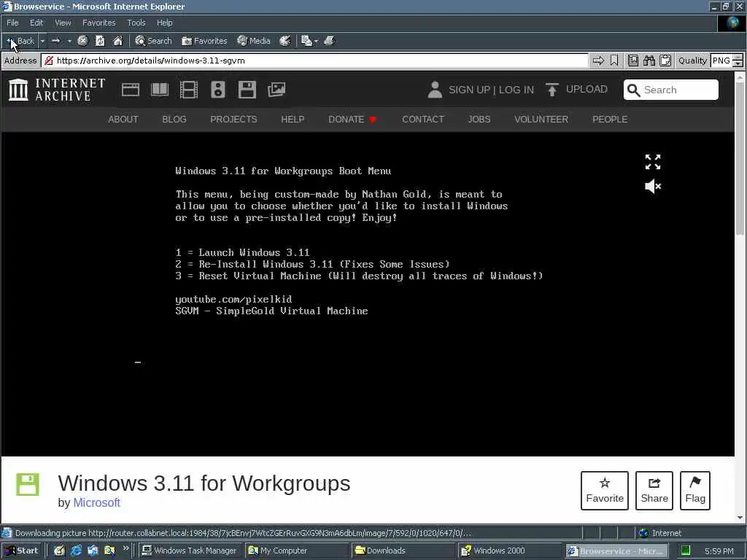Click the bookmarks book icon

[x=633, y=61]
